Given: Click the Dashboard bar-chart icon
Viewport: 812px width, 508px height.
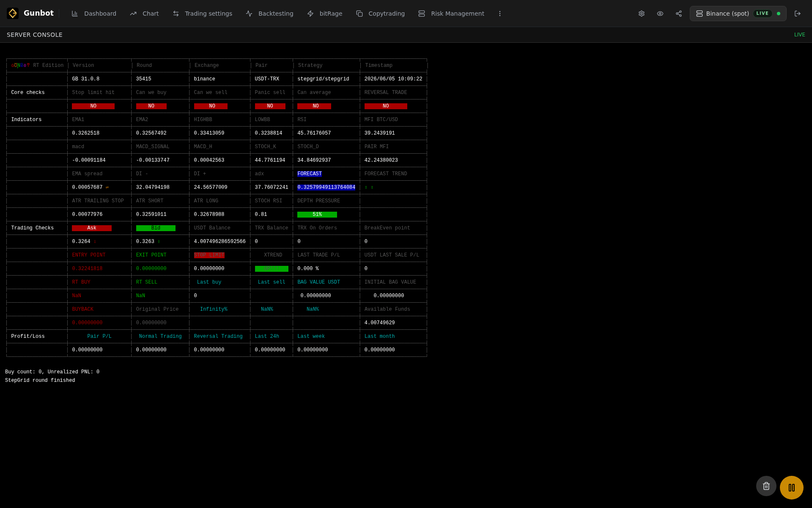Looking at the screenshot, I should 75,14.
